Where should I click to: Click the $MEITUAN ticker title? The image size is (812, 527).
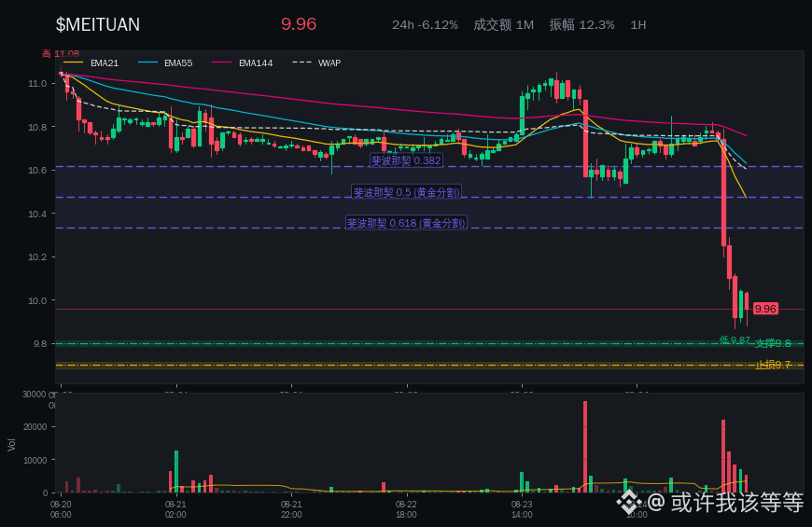pyautogui.click(x=97, y=24)
